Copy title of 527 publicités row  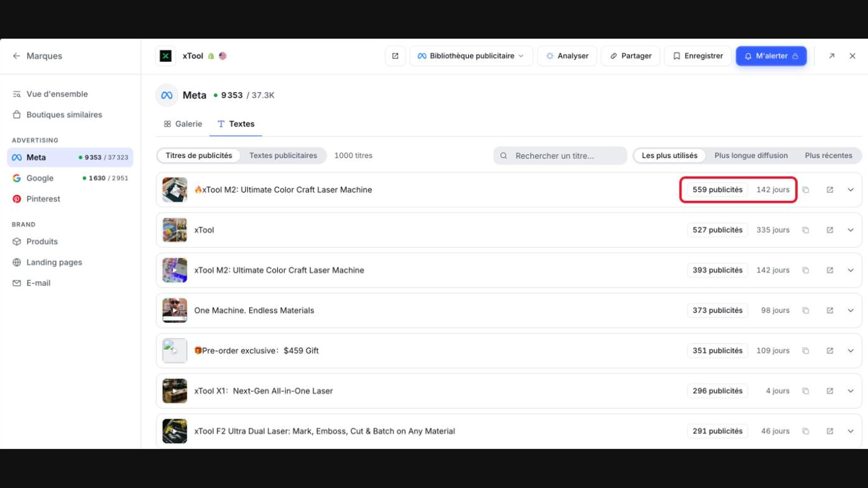806,230
